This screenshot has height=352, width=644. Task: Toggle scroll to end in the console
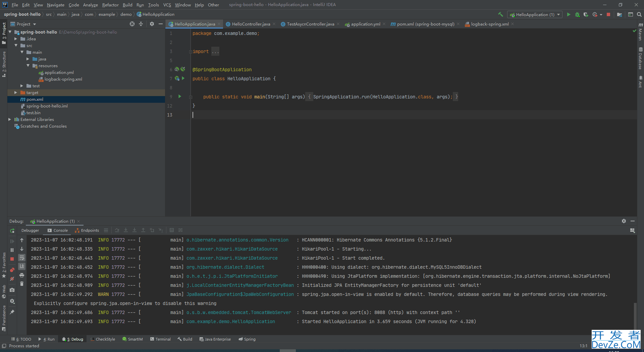click(x=22, y=266)
